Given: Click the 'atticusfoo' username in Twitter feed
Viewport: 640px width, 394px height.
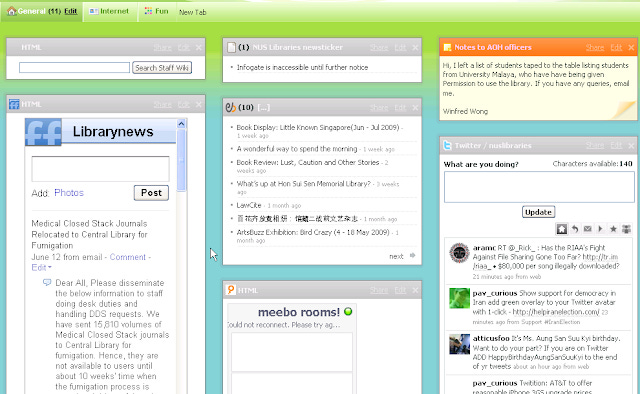Looking at the screenshot, I should point(491,338).
